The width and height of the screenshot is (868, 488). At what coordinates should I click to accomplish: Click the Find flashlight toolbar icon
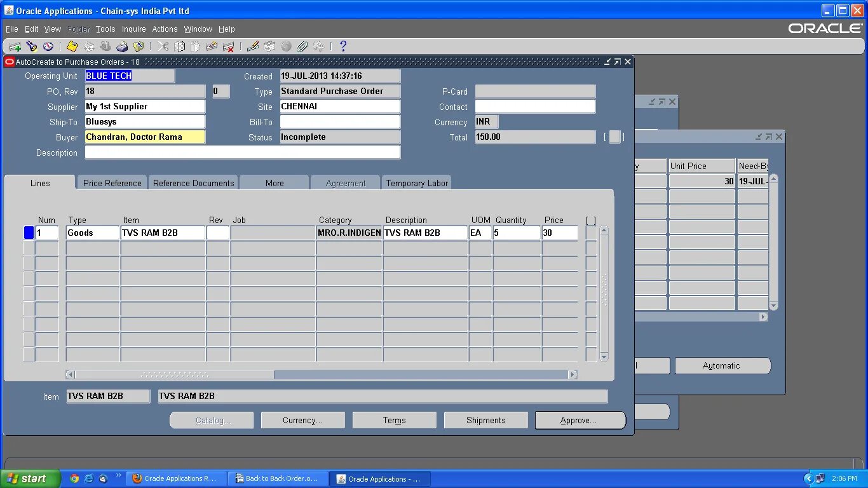[x=32, y=46]
